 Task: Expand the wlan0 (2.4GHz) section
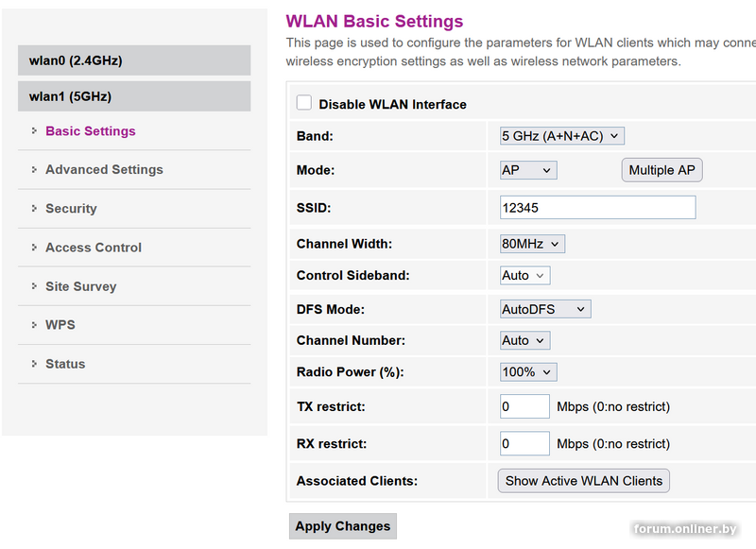134,60
